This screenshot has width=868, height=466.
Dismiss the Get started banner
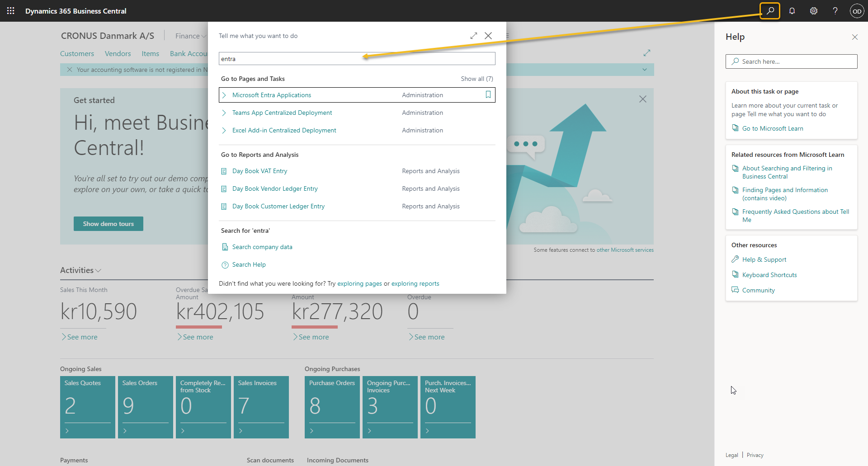click(643, 99)
